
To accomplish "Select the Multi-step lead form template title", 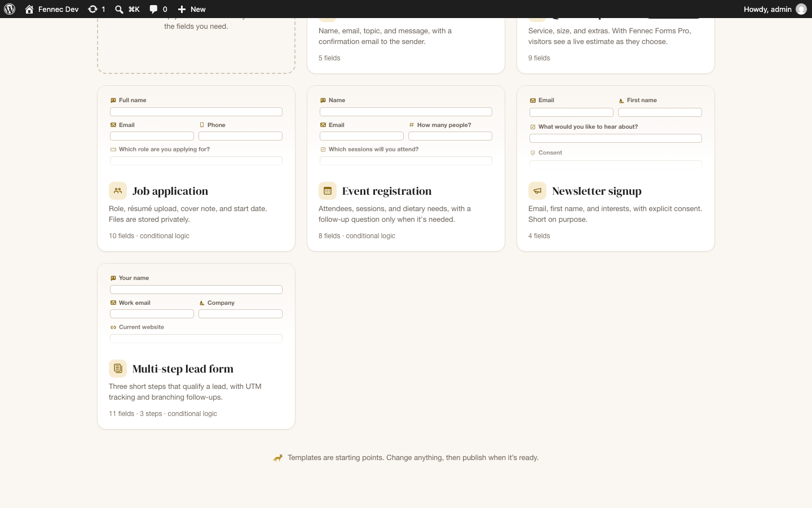I will point(183,369).
